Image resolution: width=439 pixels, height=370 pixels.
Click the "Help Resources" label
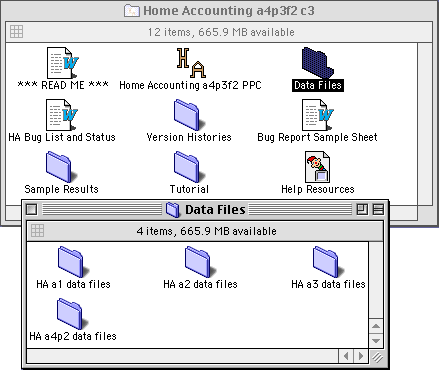(318, 189)
